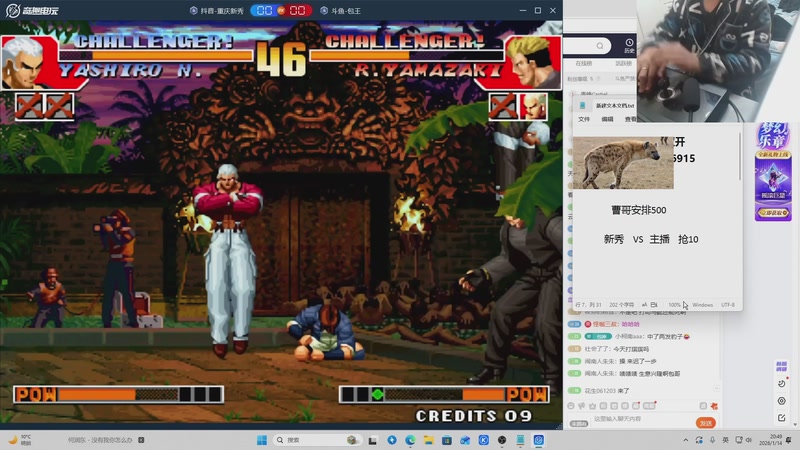Click the now-playing song title on the taskbar

(100, 440)
